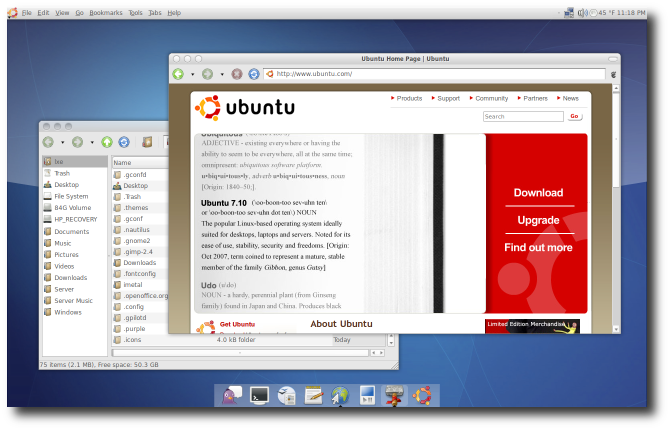The height and width of the screenshot is (430, 670).
Task: Open browser back history dropdown arrow
Action: [x=193, y=74]
